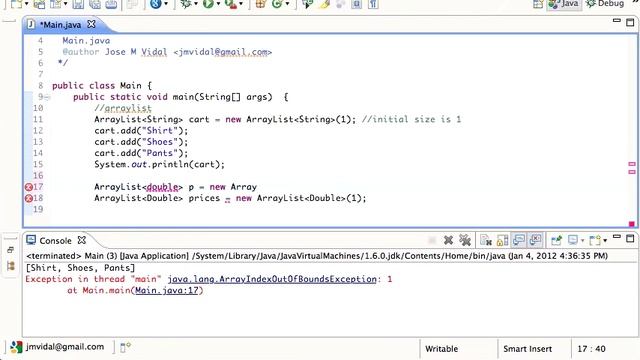Click the Restore view icon left of console
This screenshot has width=640, height=360.
[x=11, y=250]
